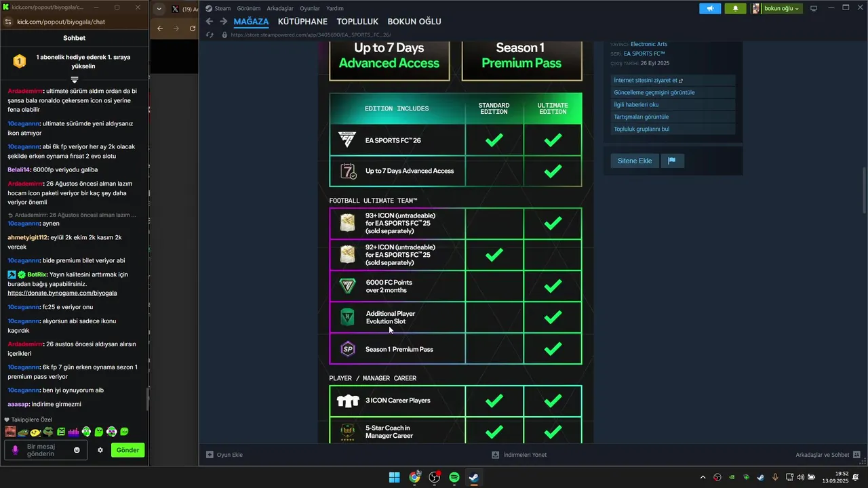Open Steam notifications bell
868x488 pixels.
pos(735,9)
